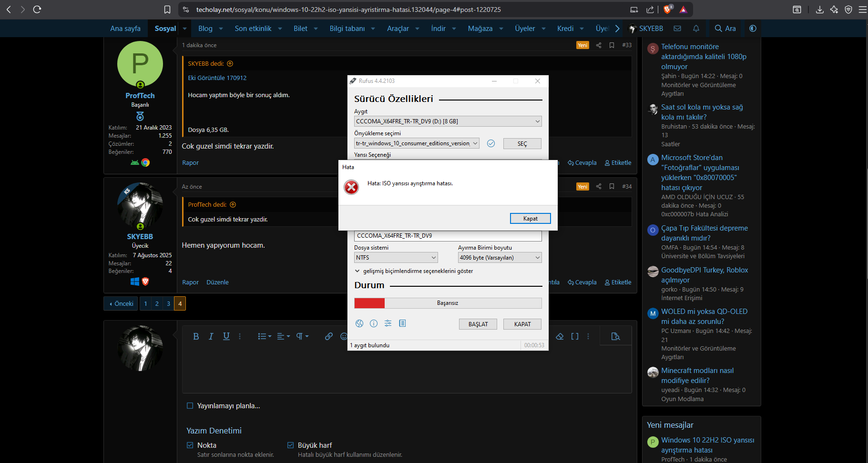868x463 pixels.
Task: Open the browser hamburger menu
Action: [x=863, y=10]
